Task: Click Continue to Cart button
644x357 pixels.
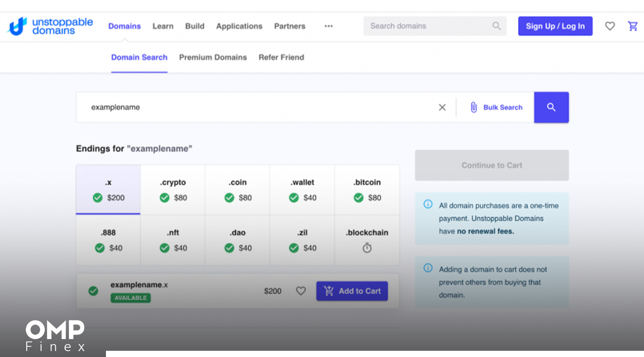Action: click(492, 165)
